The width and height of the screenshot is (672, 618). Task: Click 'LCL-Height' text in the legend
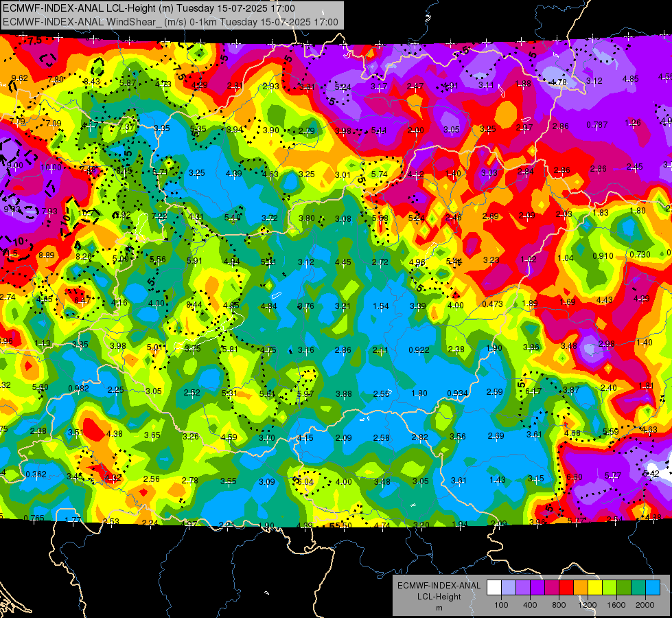439,597
